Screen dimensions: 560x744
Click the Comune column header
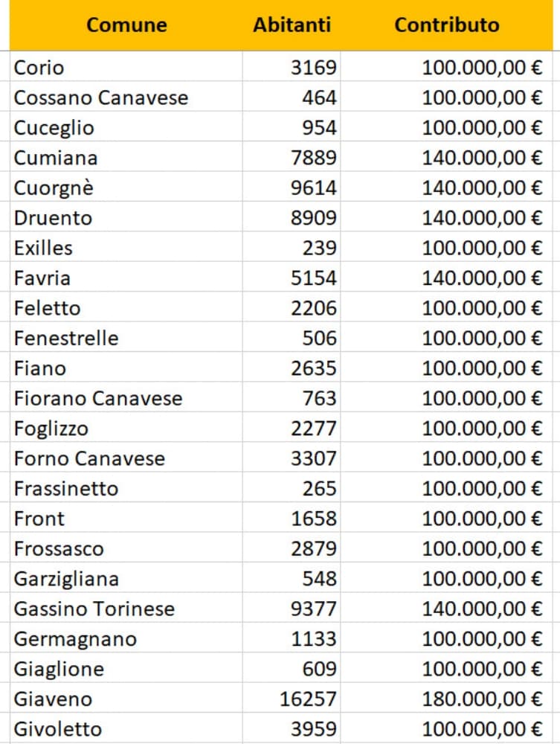[126, 25]
